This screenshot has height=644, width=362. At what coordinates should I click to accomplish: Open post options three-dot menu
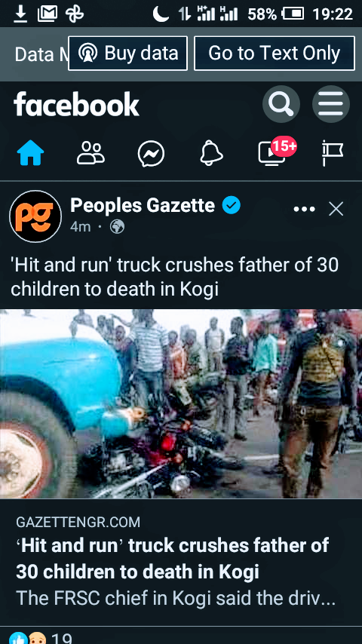click(305, 210)
